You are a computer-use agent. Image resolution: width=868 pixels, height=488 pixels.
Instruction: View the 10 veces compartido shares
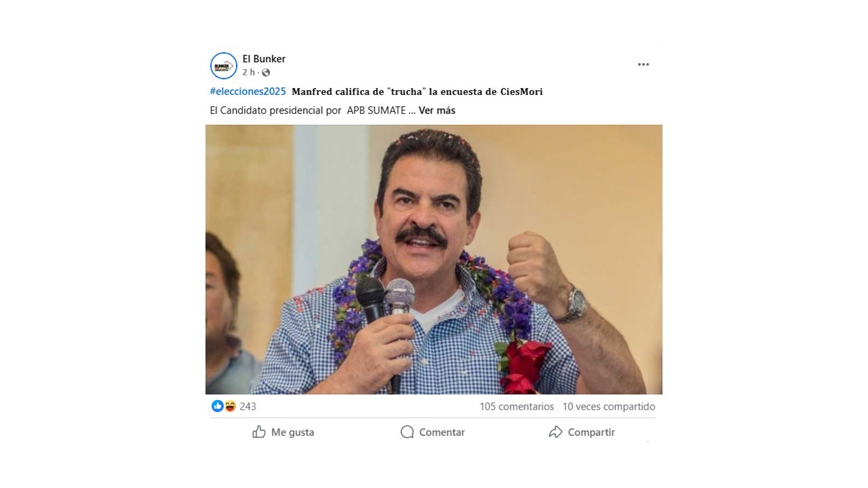point(609,407)
